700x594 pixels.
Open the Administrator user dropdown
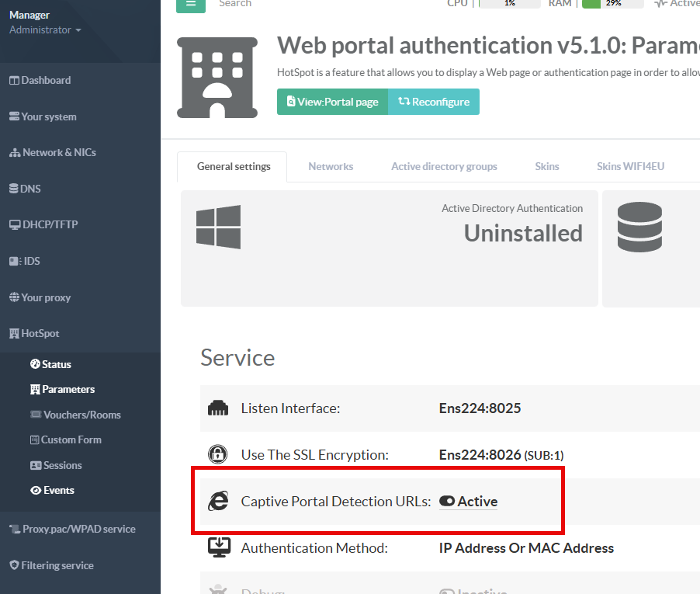coord(45,30)
